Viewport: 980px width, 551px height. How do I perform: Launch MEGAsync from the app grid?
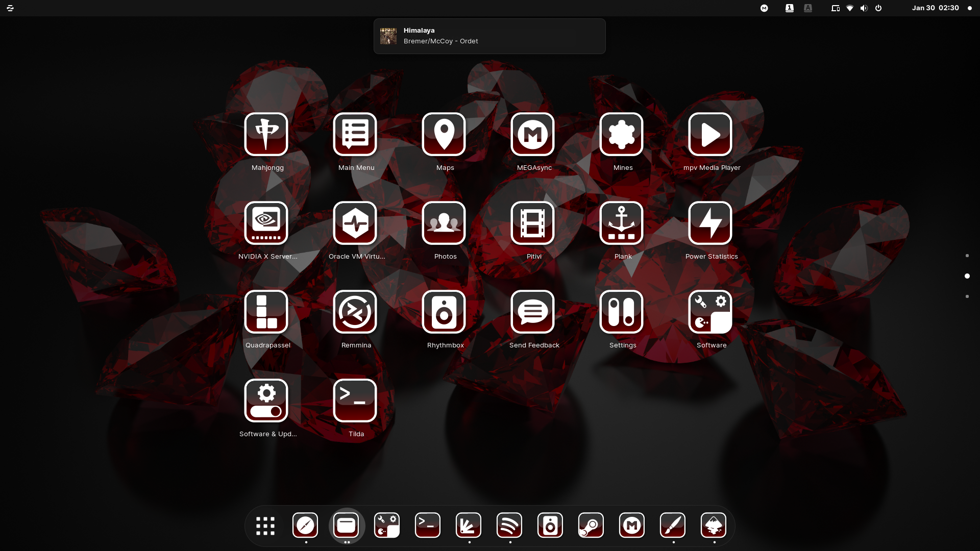(x=533, y=134)
